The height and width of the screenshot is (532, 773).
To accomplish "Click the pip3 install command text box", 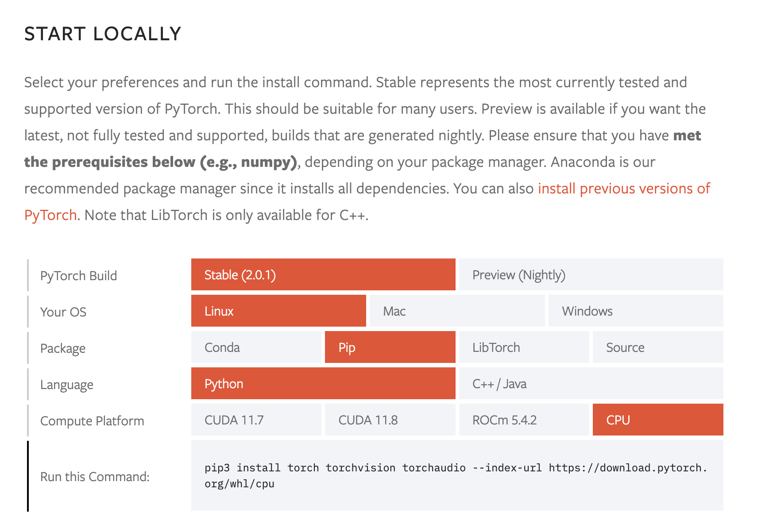I will tap(457, 475).
